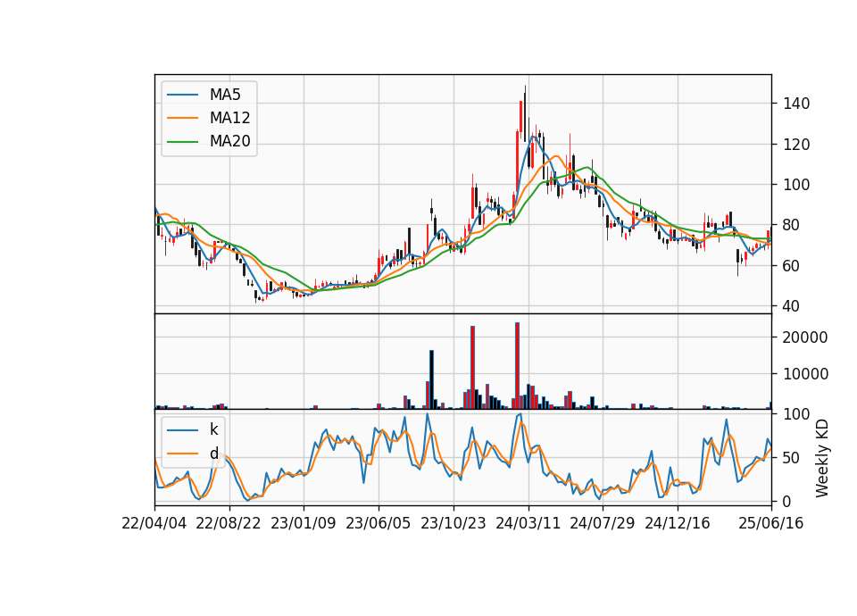Click the 10000 volume axis label
The width and height of the screenshot is (857, 616).
[x=805, y=374]
